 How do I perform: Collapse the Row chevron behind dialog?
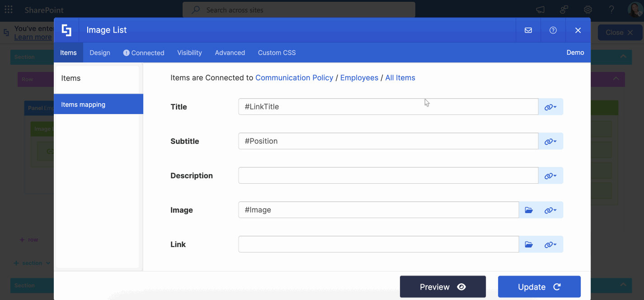[x=616, y=79]
